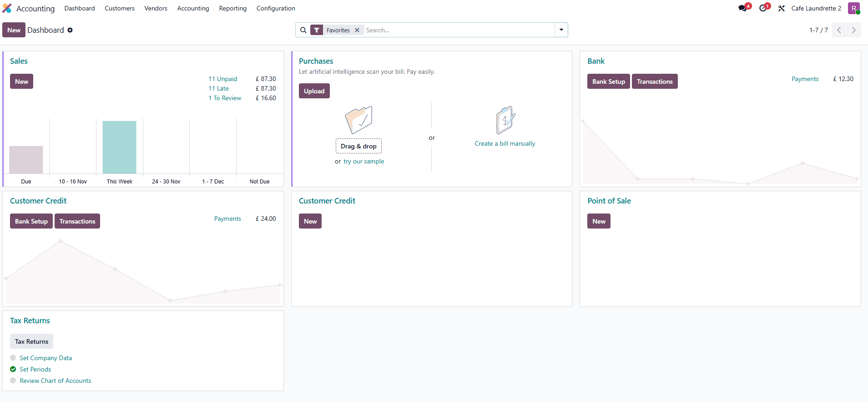Remove the Favorites filter facet

[357, 30]
